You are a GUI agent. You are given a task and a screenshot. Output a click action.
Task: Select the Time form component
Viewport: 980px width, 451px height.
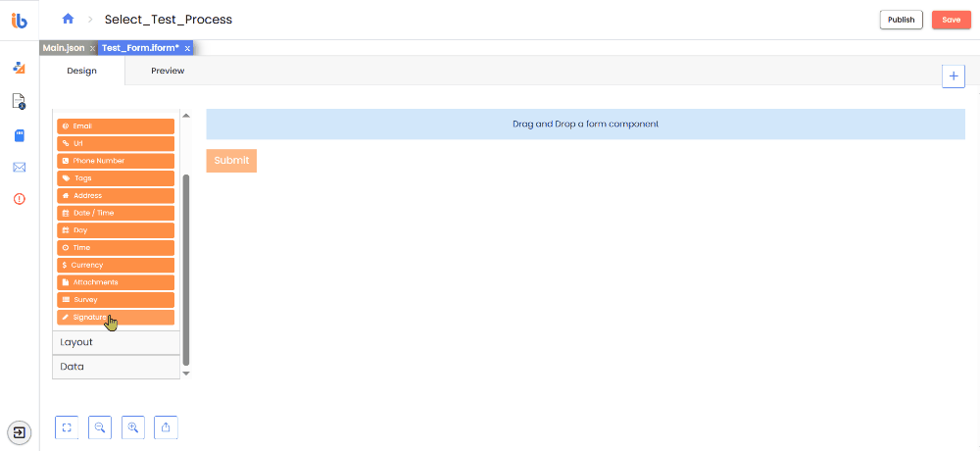click(116, 248)
